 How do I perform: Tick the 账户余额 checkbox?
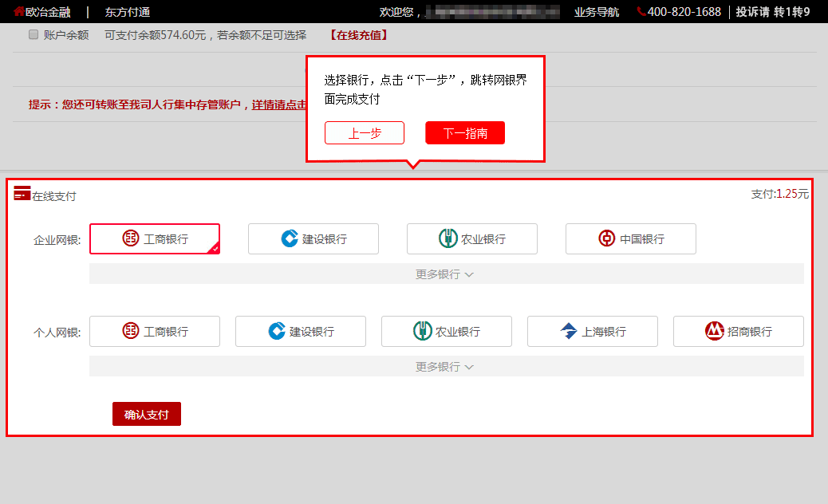click(34, 35)
